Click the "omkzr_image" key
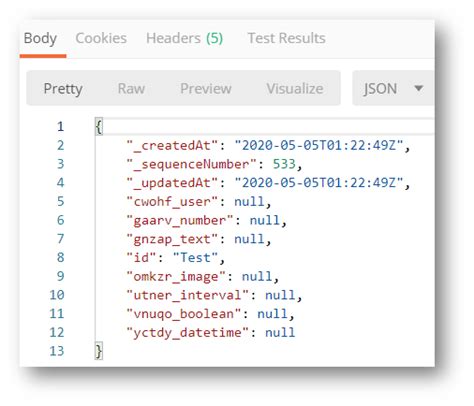Viewport: 474px width, 406px height. click(176, 276)
